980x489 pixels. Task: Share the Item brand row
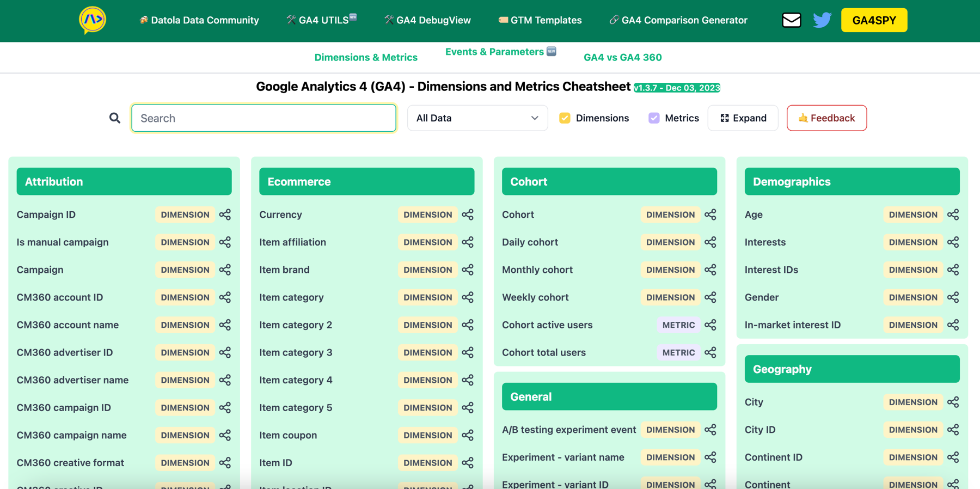tap(468, 270)
